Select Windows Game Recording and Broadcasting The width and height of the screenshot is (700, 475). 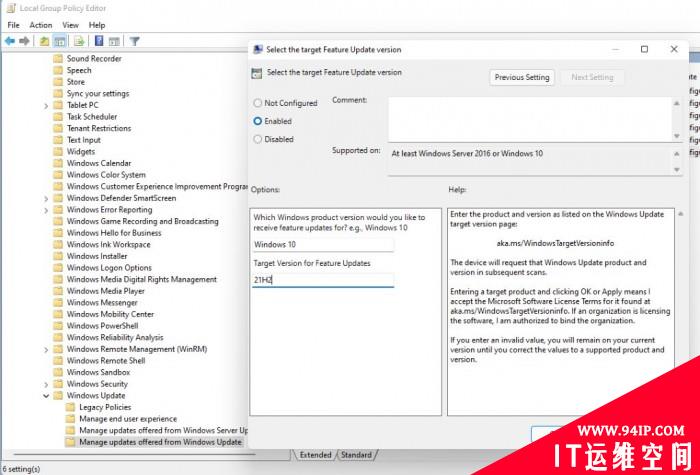[x=142, y=221]
